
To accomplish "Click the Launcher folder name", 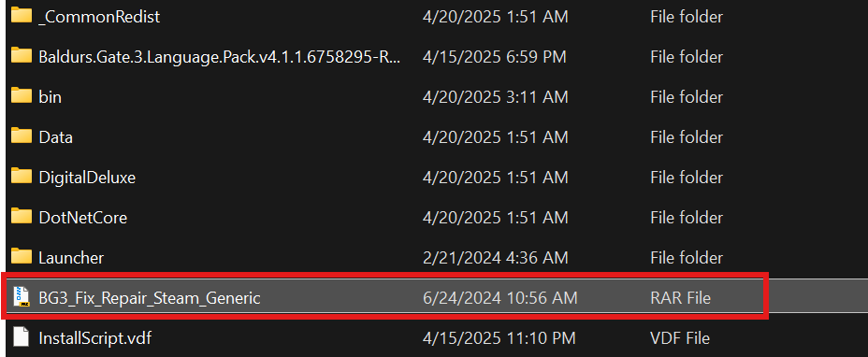I will click(71, 258).
